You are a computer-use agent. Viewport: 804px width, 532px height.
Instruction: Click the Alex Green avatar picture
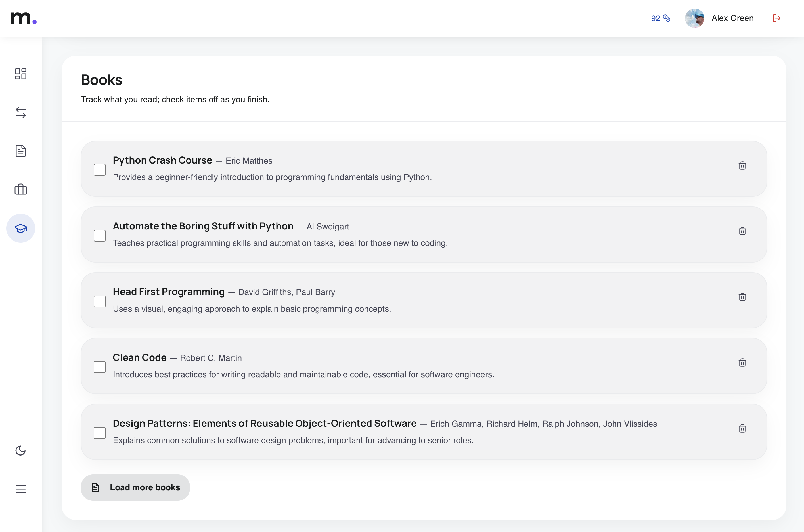694,18
